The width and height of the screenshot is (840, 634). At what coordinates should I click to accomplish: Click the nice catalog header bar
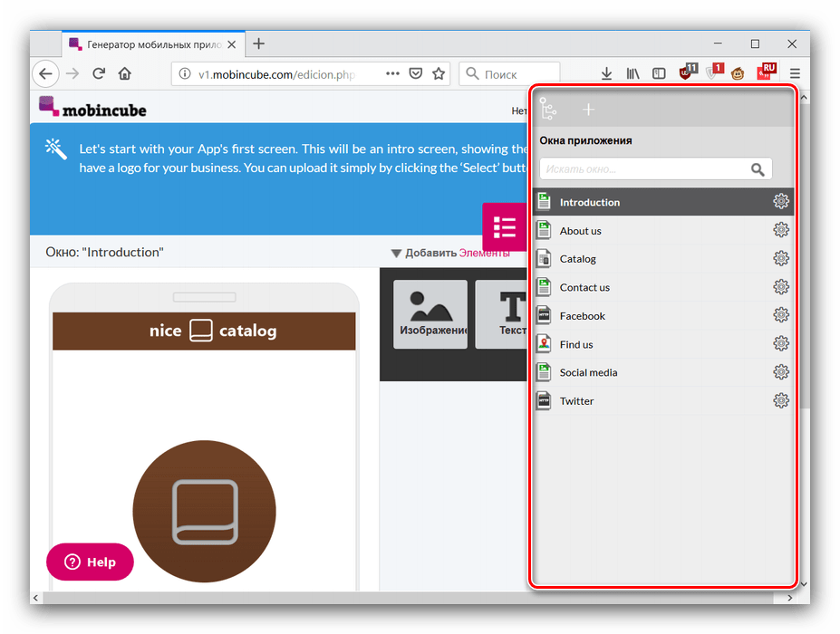[x=204, y=331]
